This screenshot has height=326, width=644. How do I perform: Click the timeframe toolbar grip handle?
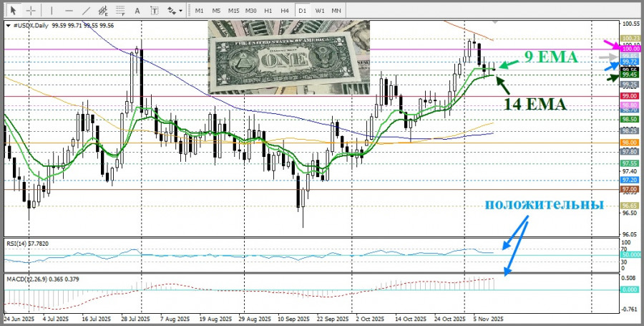188,10
